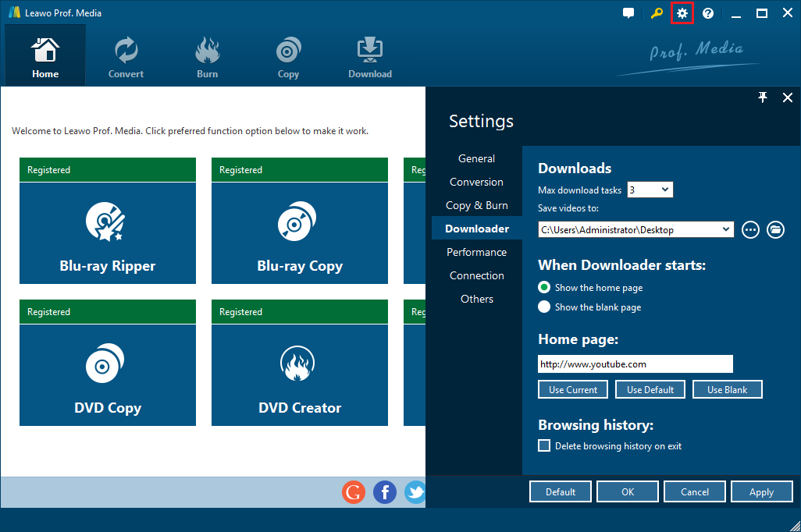Viewport: 801px width, 532px height.
Task: Open the download folder icon
Action: [x=775, y=229]
